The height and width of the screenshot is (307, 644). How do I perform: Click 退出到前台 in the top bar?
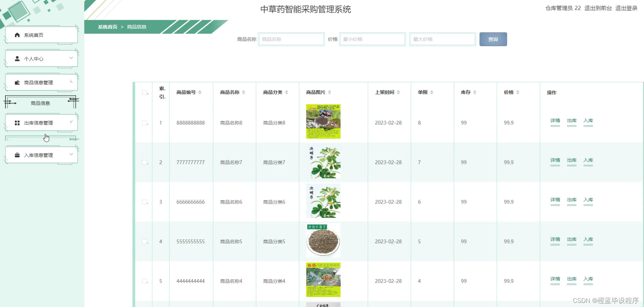pyautogui.click(x=598, y=8)
